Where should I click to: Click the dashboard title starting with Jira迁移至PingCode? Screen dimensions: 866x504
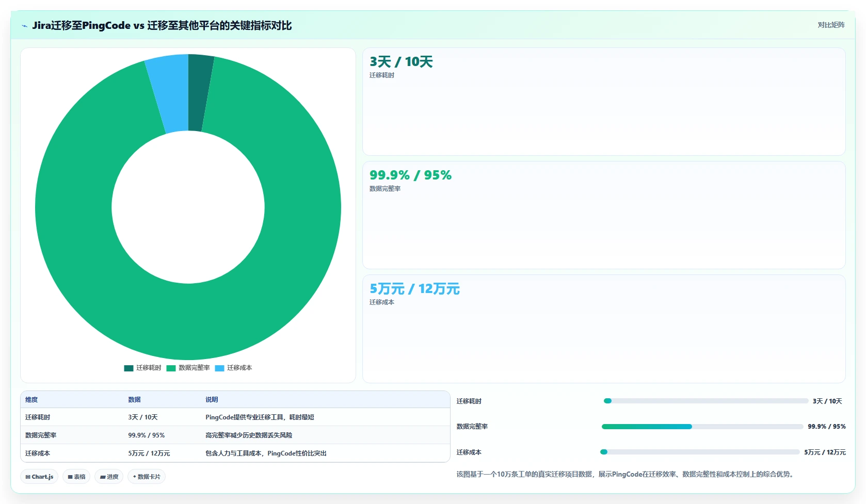(x=162, y=25)
